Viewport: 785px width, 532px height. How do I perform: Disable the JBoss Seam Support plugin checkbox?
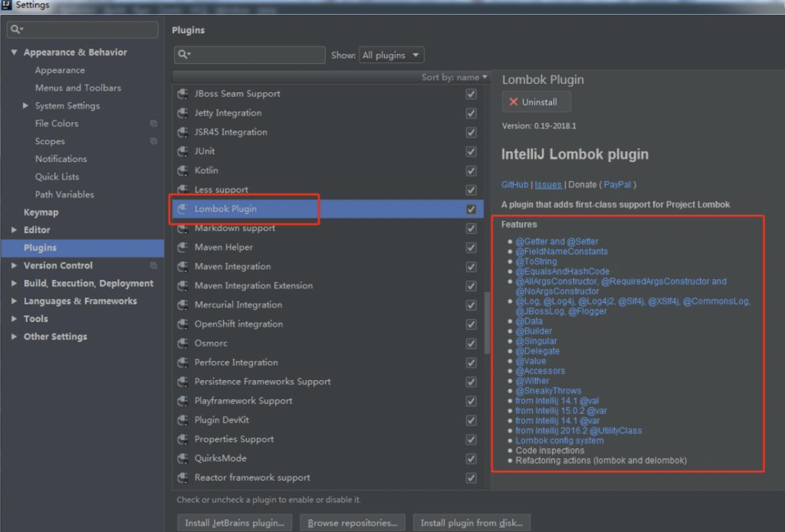(472, 94)
